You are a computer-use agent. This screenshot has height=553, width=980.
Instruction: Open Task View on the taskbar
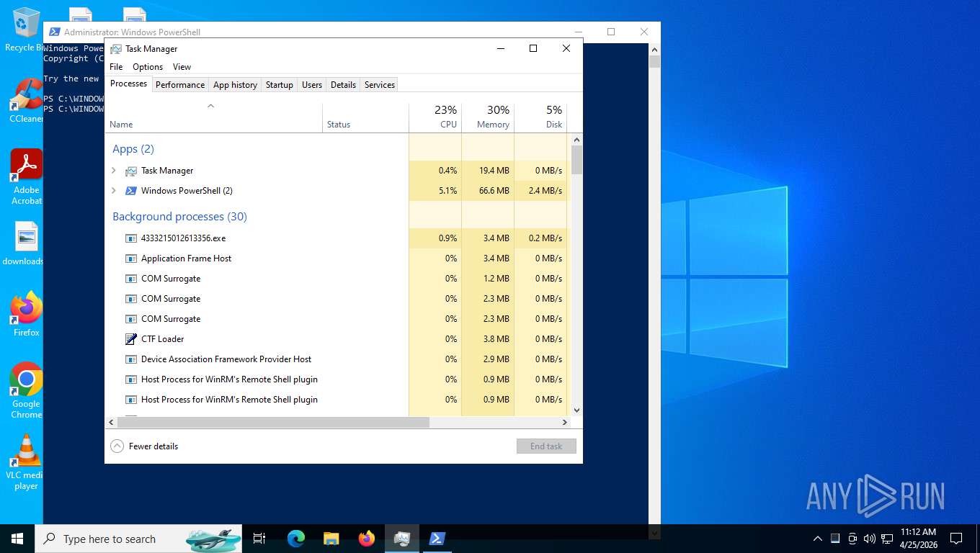point(259,539)
